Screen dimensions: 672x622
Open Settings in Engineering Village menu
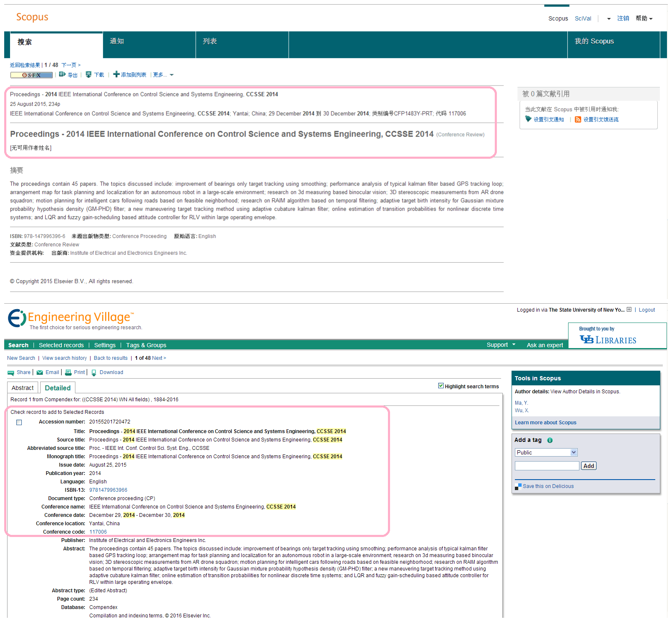(105, 345)
